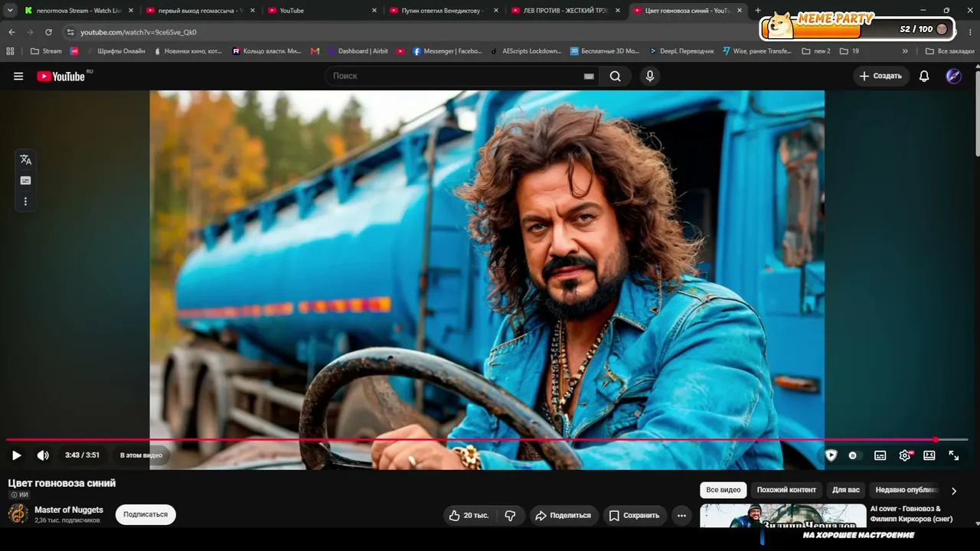Open the apps grid in bookmarks bar
Screen dimensions: 980x551
click(10, 51)
